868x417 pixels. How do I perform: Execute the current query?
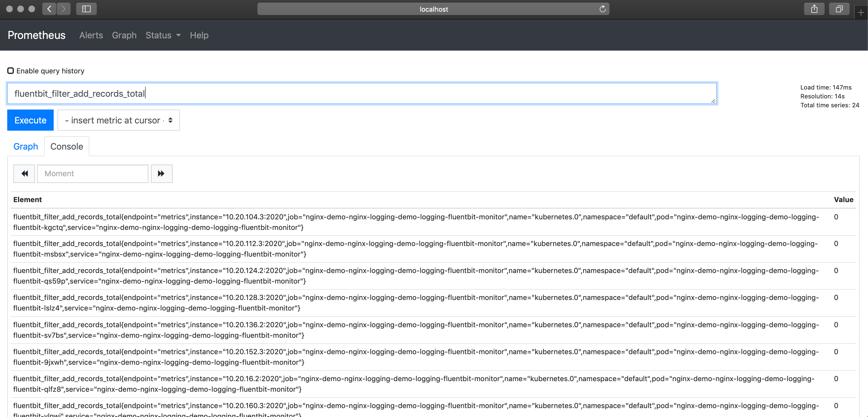(30, 120)
